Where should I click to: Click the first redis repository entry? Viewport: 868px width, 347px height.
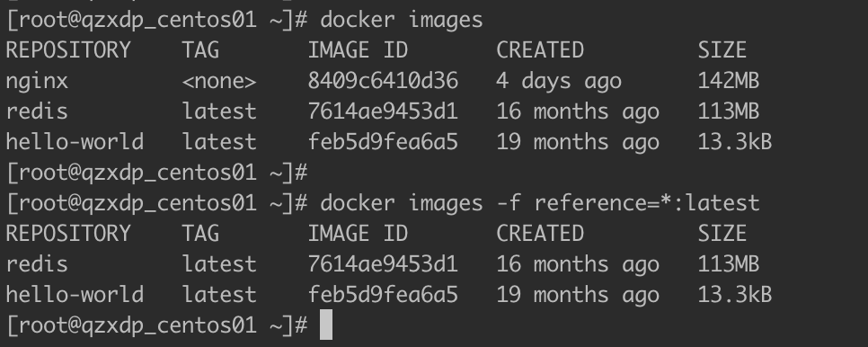[37, 111]
